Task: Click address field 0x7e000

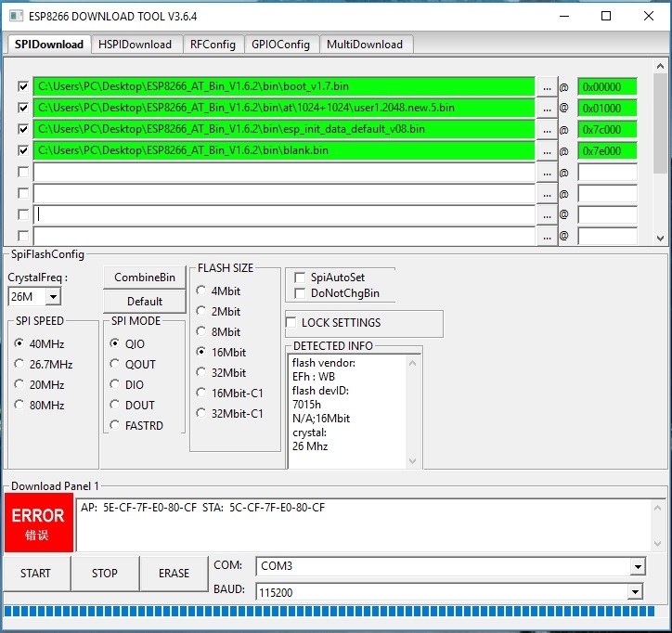Action: 607,151
